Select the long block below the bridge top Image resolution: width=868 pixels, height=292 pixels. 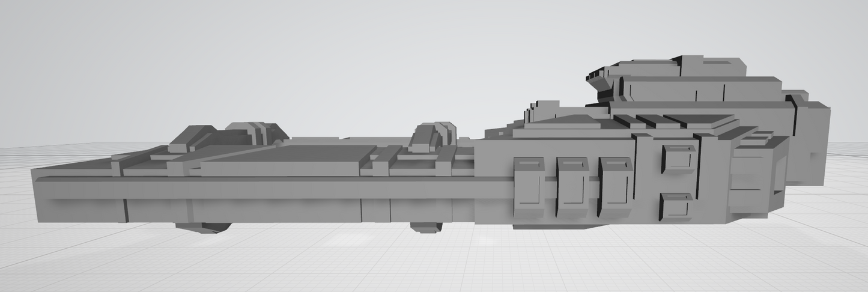click(x=700, y=89)
